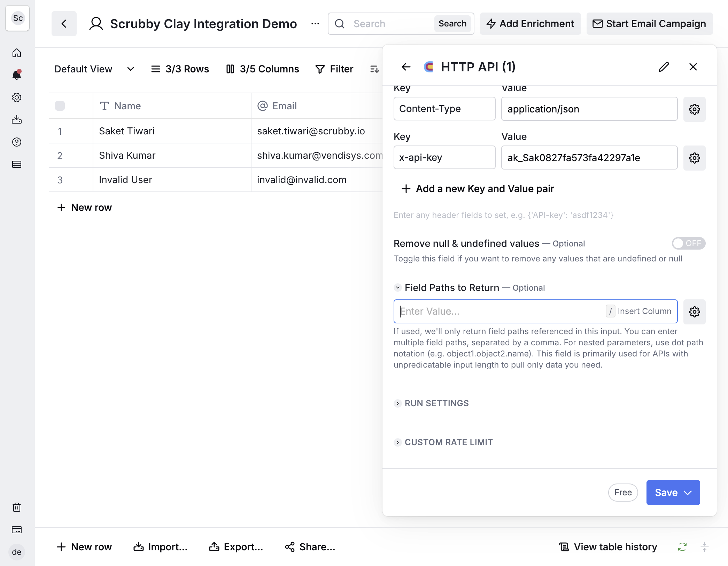Toggle Remove null & undefined values switch

tap(689, 243)
